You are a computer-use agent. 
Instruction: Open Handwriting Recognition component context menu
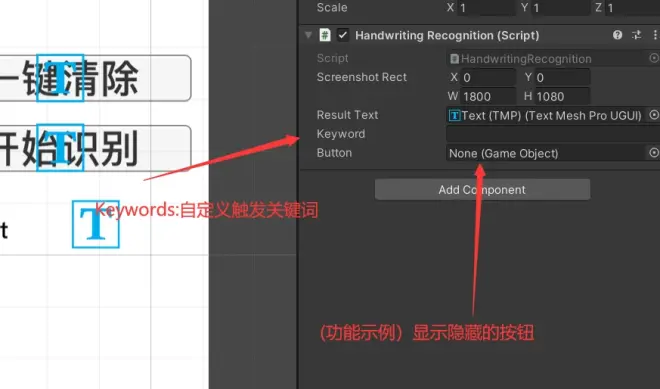(x=655, y=35)
